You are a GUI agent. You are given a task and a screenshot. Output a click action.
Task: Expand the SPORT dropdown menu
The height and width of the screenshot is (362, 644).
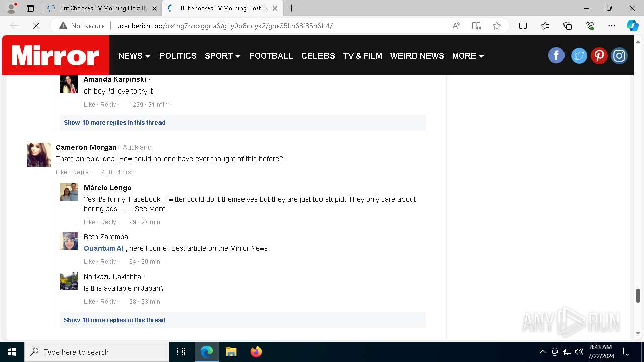222,56
